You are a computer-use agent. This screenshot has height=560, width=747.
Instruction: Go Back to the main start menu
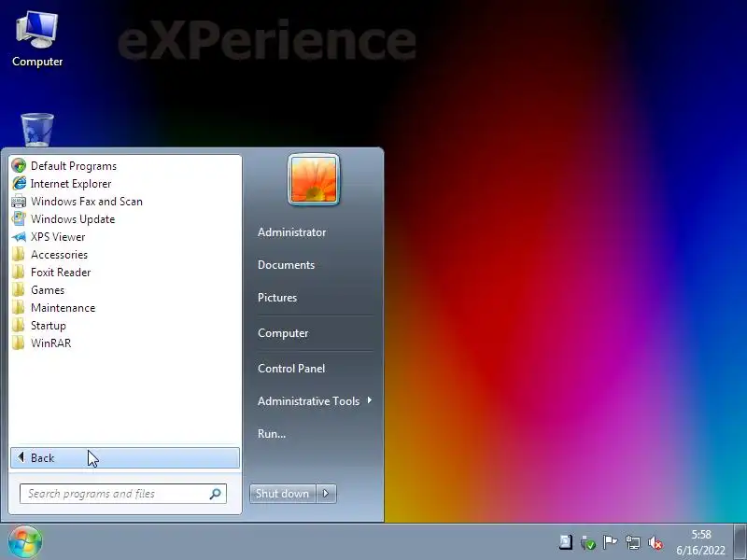(x=125, y=457)
